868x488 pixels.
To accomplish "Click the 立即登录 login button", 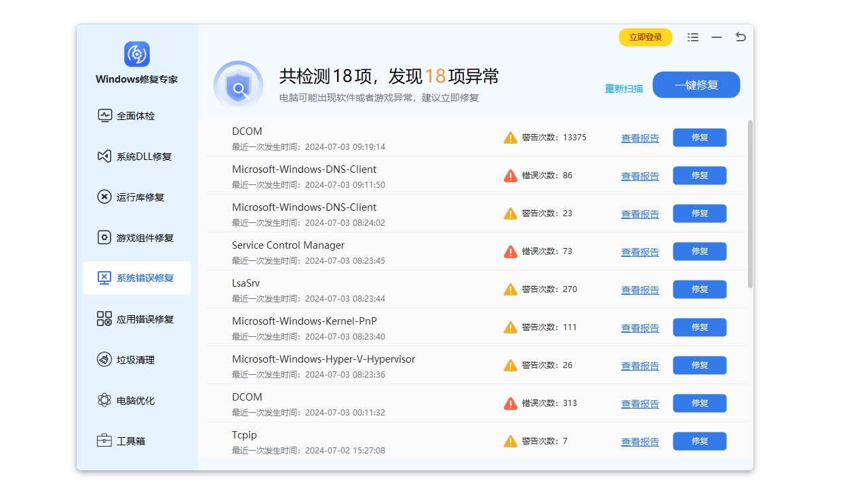I will [645, 37].
